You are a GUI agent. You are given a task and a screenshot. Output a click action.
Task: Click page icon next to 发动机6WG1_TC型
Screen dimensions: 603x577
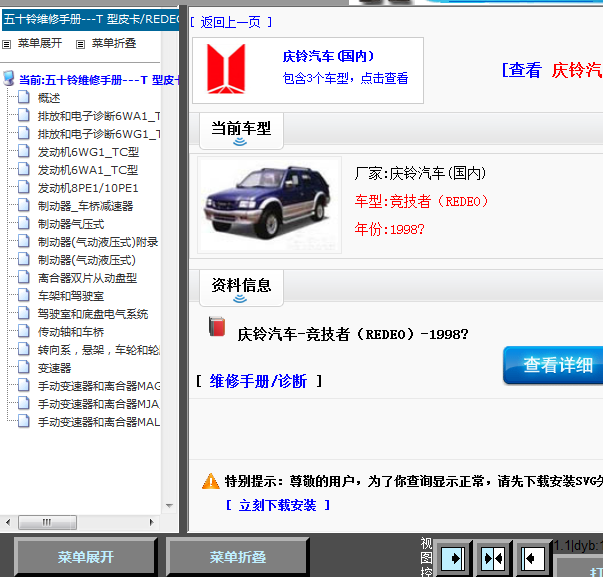coord(24,151)
